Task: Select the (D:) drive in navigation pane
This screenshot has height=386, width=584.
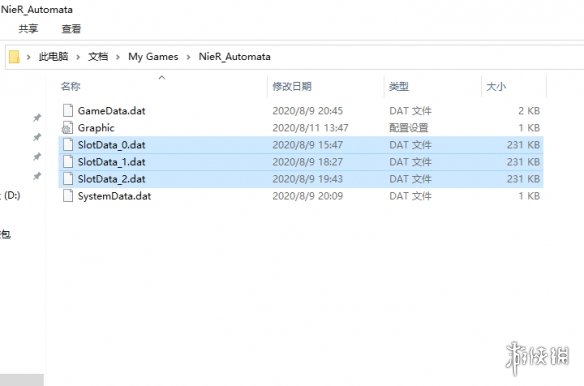Action: (x=11, y=195)
